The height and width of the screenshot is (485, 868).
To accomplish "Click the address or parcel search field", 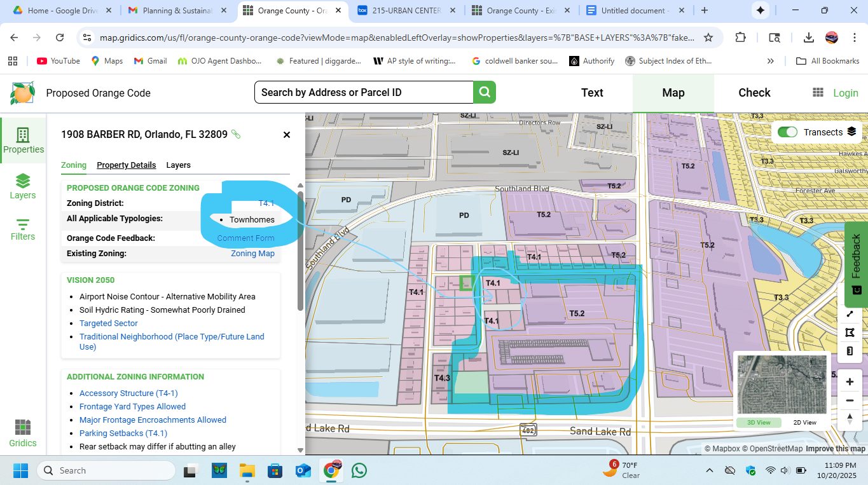I will tap(364, 93).
